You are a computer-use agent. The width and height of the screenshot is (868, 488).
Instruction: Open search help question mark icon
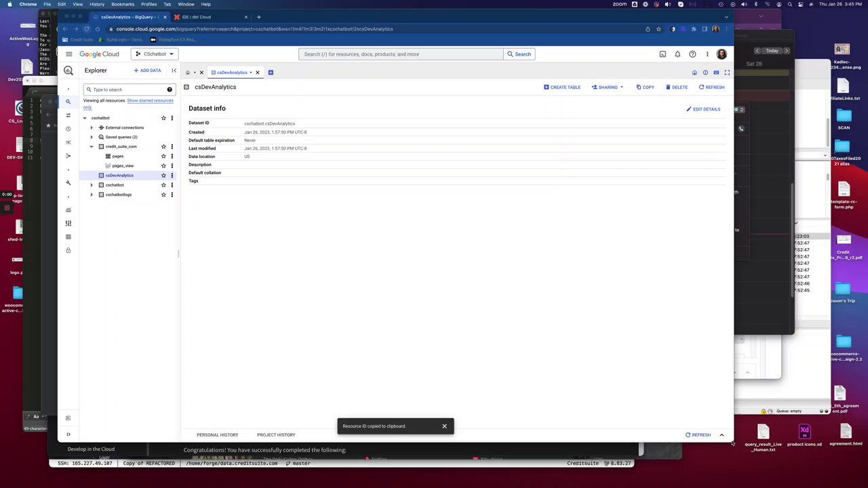tap(170, 89)
